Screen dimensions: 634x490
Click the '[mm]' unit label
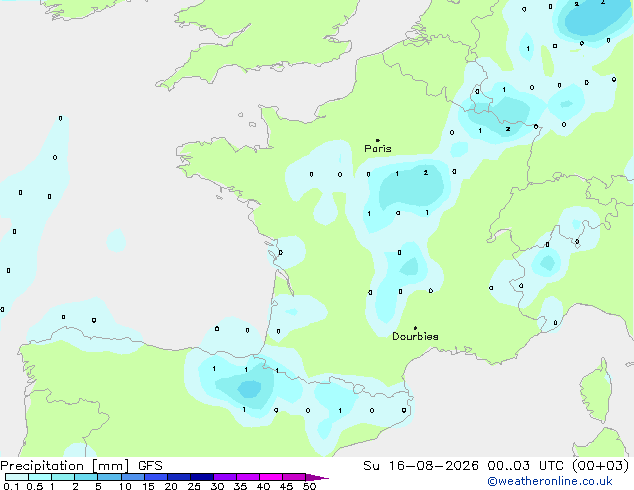pos(110,466)
